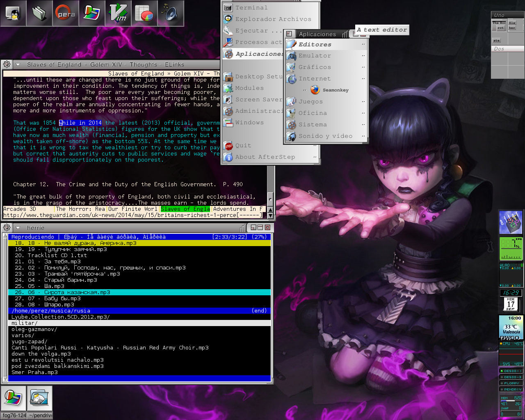The height and width of the screenshot is (420, 525).
Task: Click the ELinks vertical scrollbar thumb
Action: (x=270, y=199)
